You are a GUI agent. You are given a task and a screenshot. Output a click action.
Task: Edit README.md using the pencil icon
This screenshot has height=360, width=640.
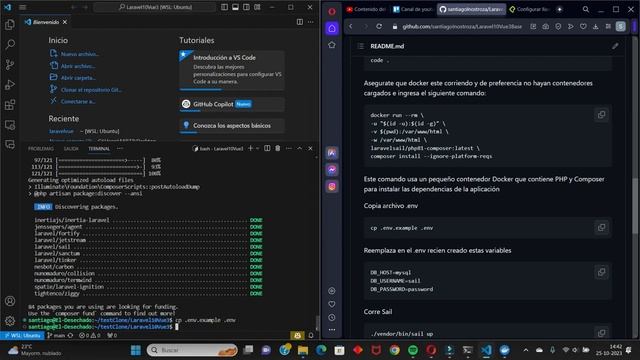[x=615, y=46]
